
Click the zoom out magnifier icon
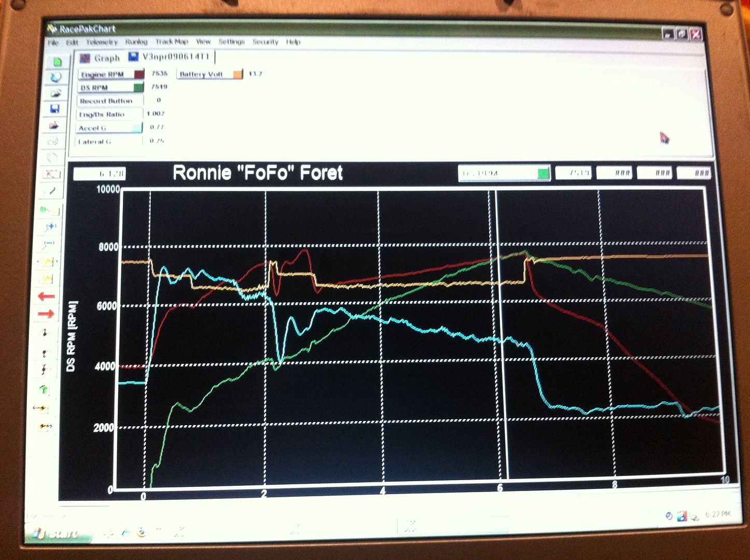pos(49,243)
